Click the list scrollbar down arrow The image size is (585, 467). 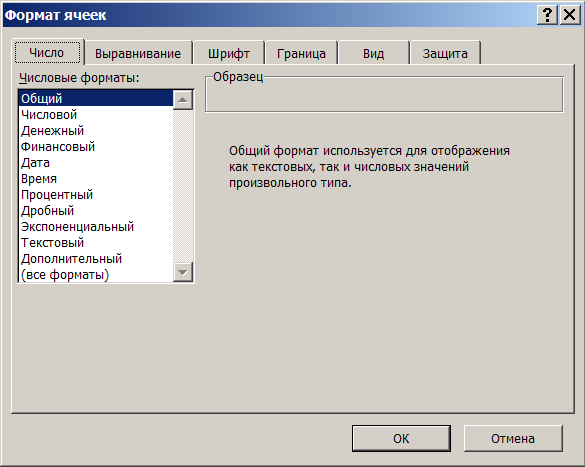[x=183, y=272]
